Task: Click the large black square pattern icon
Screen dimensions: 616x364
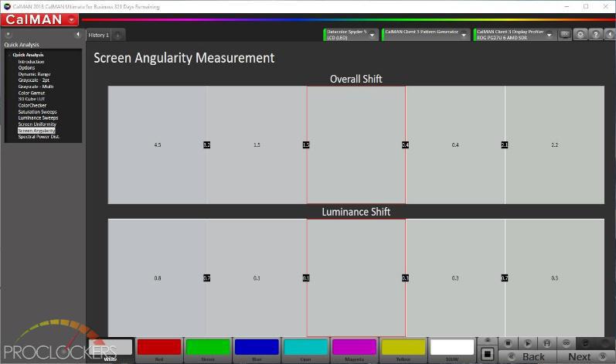Action: pyautogui.click(x=487, y=354)
